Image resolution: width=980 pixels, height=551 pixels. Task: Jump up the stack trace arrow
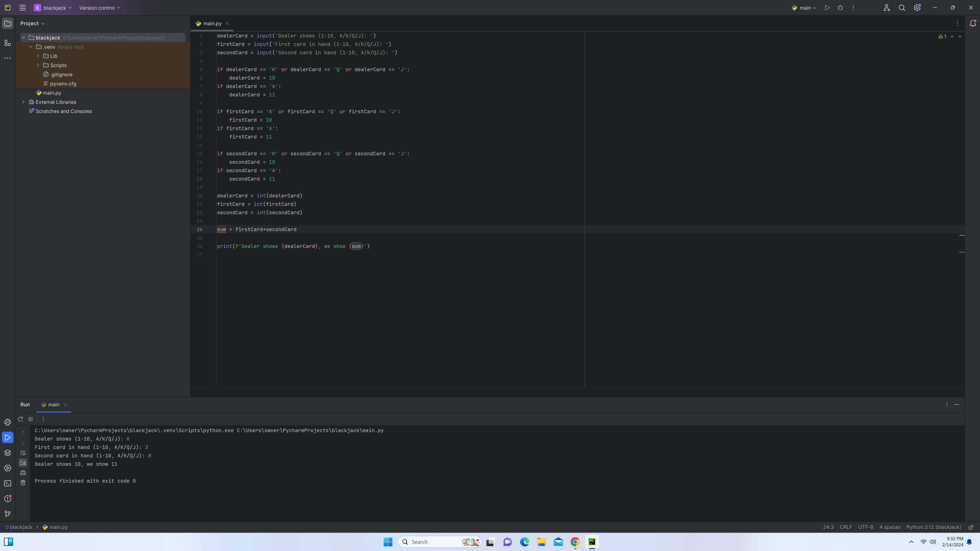(23, 433)
